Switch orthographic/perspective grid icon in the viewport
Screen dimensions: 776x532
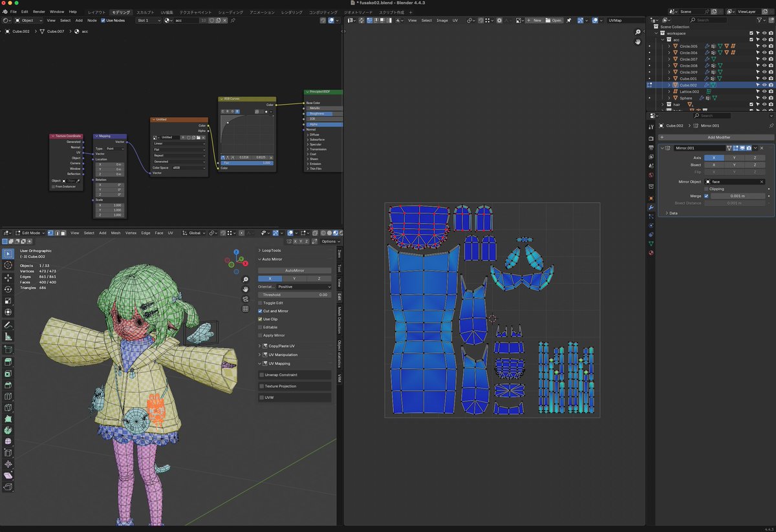(246, 308)
